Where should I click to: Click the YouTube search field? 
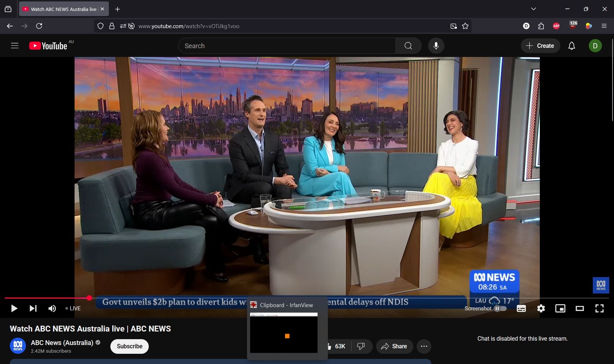point(287,46)
